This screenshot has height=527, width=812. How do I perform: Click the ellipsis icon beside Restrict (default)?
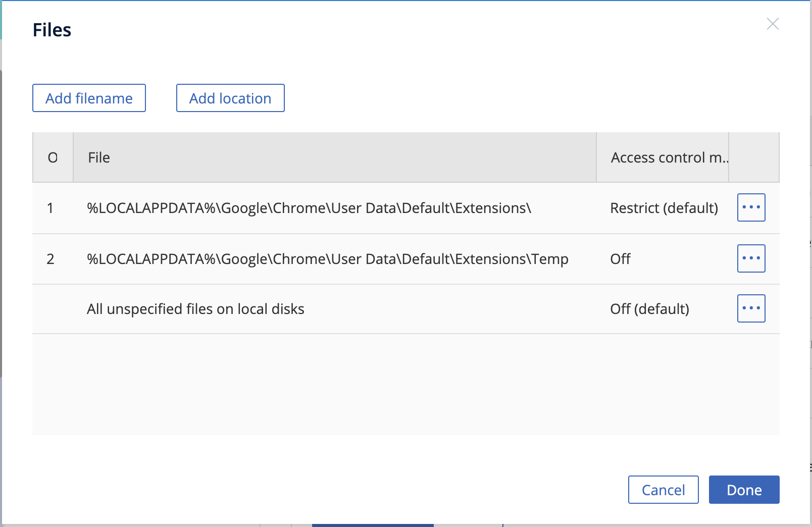751,207
